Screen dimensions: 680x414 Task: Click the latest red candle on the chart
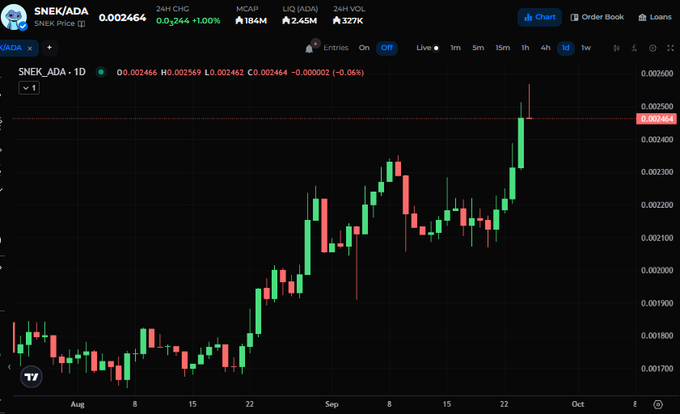529,101
